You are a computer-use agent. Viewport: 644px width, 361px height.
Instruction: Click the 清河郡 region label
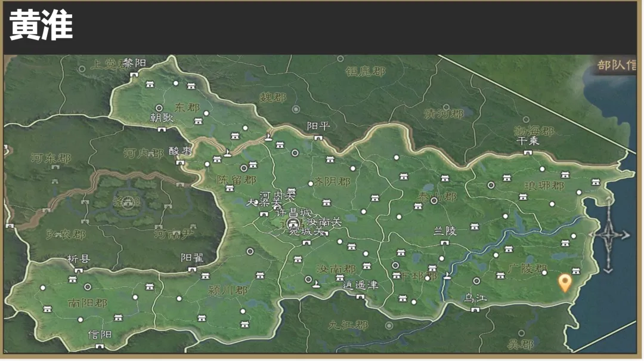[x=444, y=113]
